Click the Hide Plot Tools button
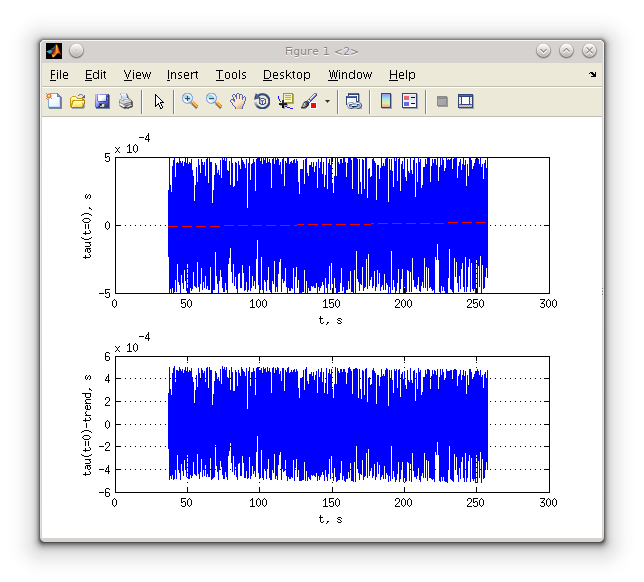Screen dimensions: 644x582 point(442,101)
